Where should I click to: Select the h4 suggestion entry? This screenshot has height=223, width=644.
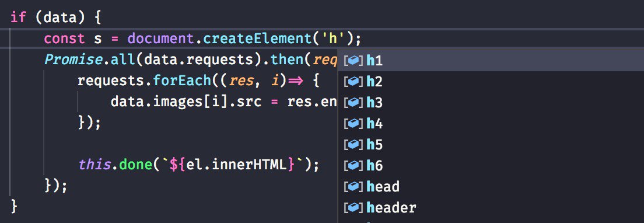coord(491,124)
